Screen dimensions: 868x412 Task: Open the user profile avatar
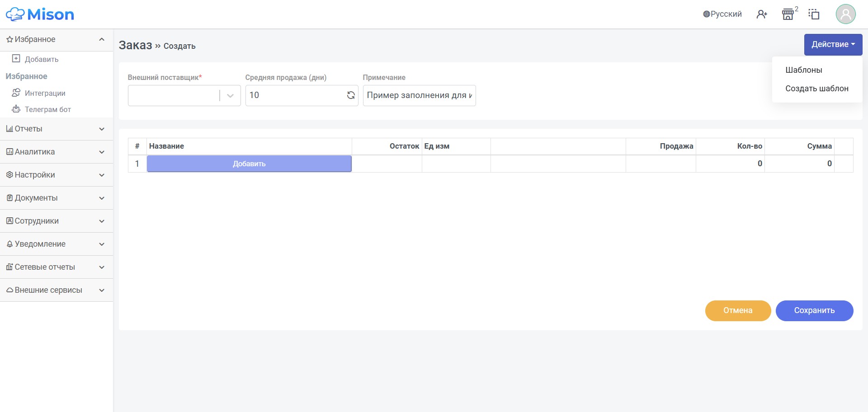click(x=845, y=14)
